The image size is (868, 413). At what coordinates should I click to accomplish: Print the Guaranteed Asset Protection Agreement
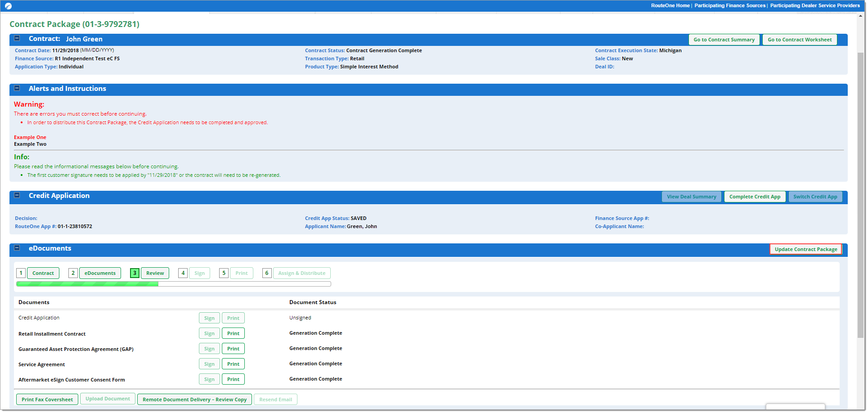(233, 349)
